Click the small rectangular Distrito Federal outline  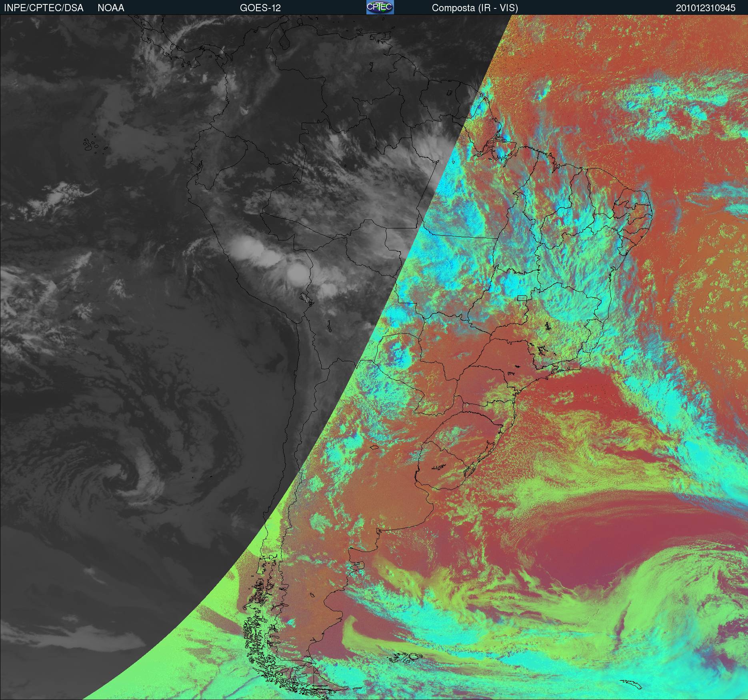tap(522, 297)
